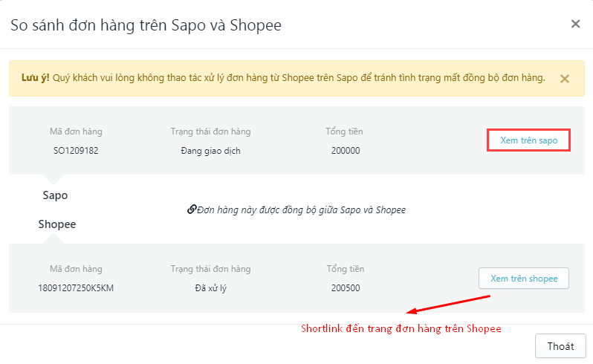Screen dimensions: 593x364
Task: Click the Đang giao dịch status text
Action: point(210,151)
